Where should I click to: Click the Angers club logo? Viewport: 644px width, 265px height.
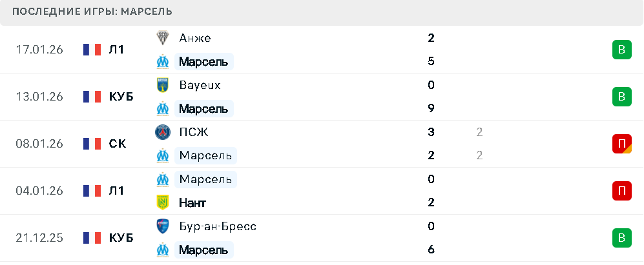[x=162, y=38]
